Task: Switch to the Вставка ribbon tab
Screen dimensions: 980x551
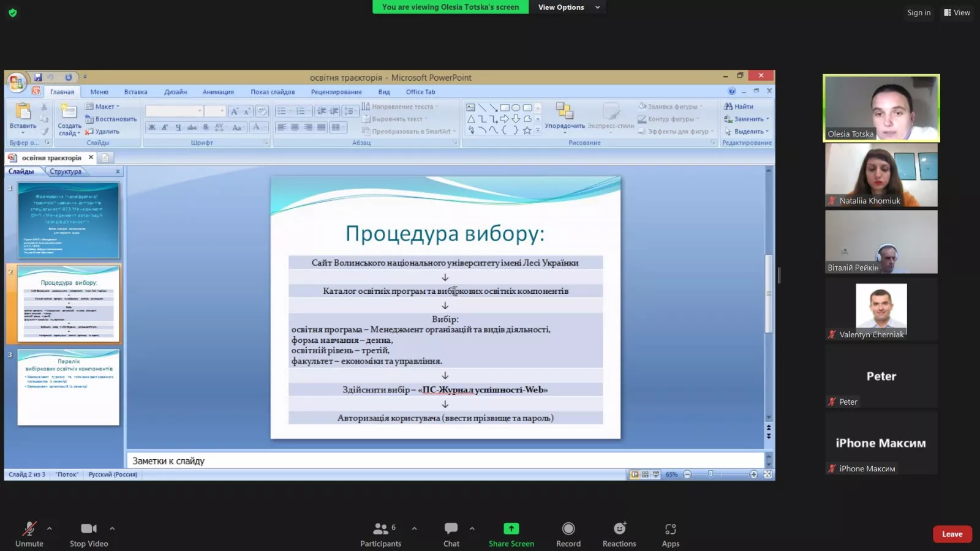Action: pyautogui.click(x=135, y=91)
